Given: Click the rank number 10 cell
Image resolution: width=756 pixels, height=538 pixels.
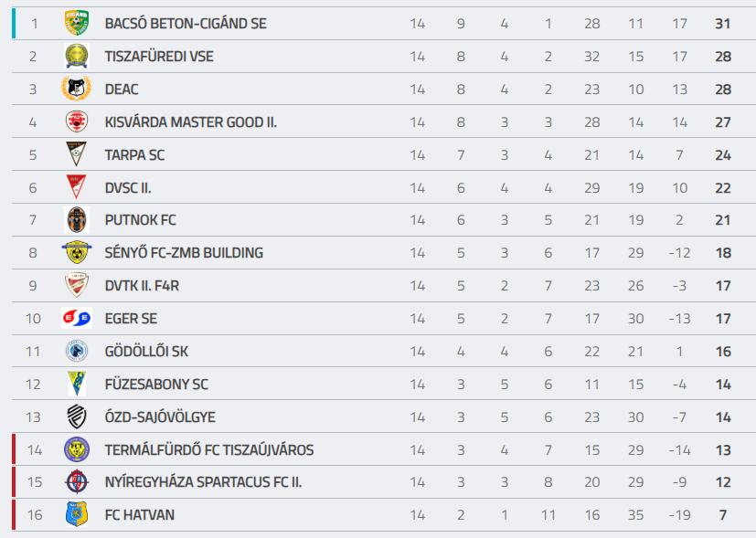Looking at the screenshot, I should point(34,319).
